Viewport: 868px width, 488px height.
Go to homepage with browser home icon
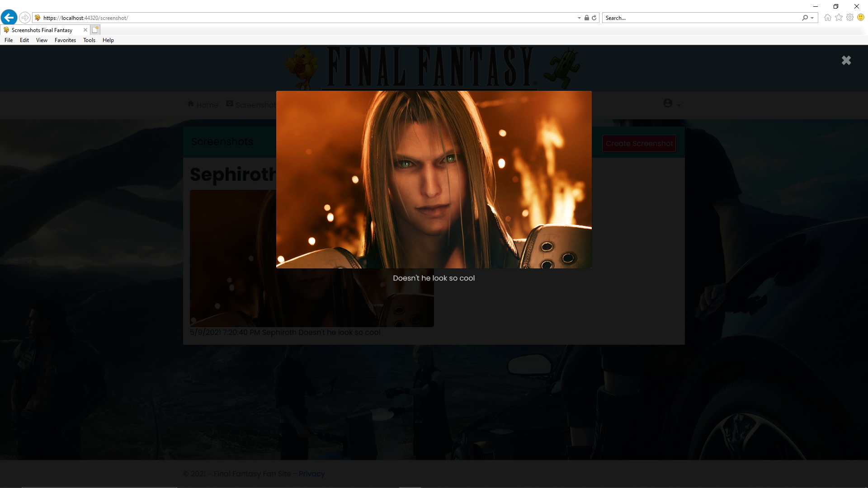click(827, 18)
